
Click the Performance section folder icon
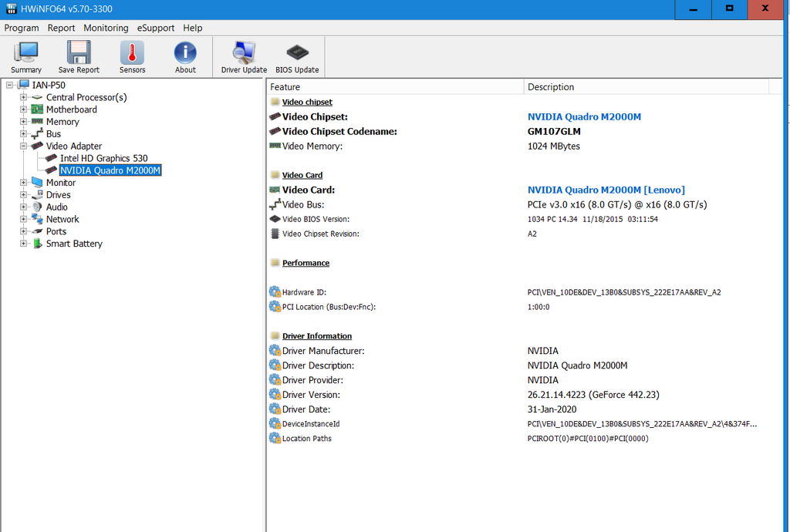(275, 263)
